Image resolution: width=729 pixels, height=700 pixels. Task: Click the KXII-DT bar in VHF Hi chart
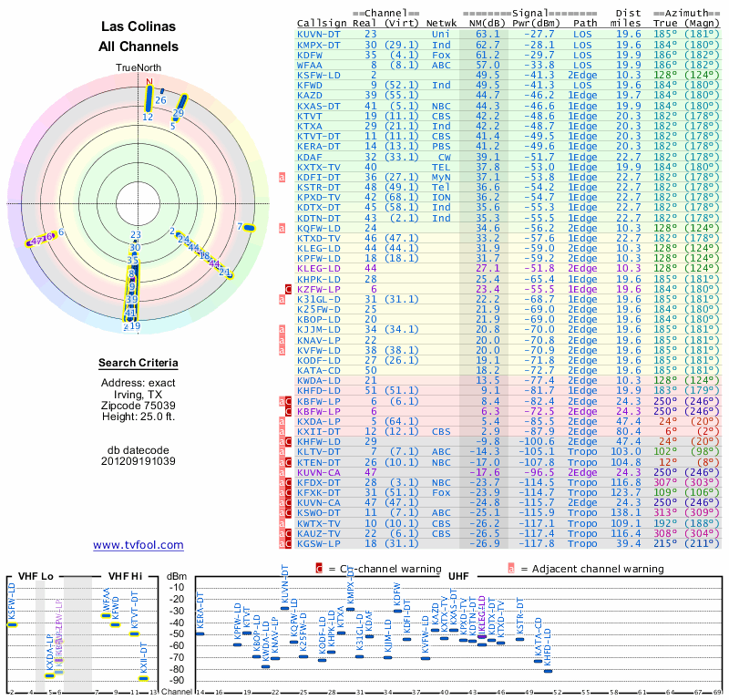pyautogui.click(x=143, y=677)
